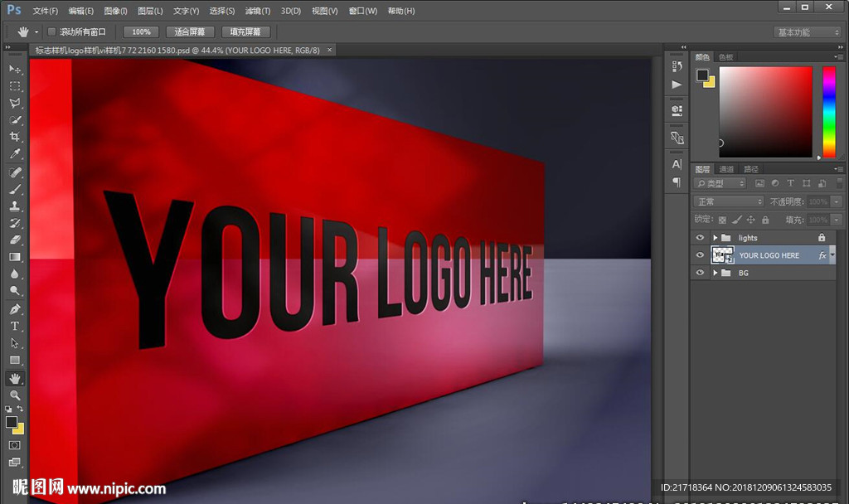Open the blend mode dropdown
Viewport: 849px width, 504px height.
click(x=729, y=201)
